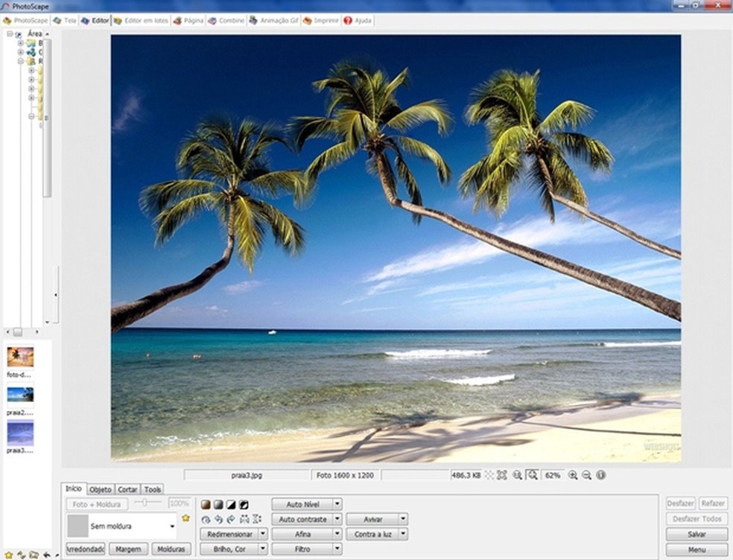Click the zoom out magnifier icon
This screenshot has height=560, width=733.
[586, 474]
